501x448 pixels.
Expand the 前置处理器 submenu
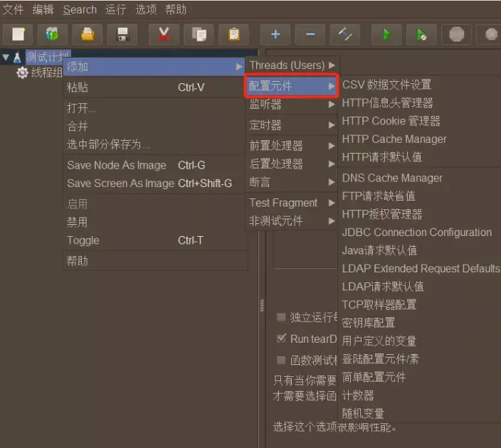292,146
